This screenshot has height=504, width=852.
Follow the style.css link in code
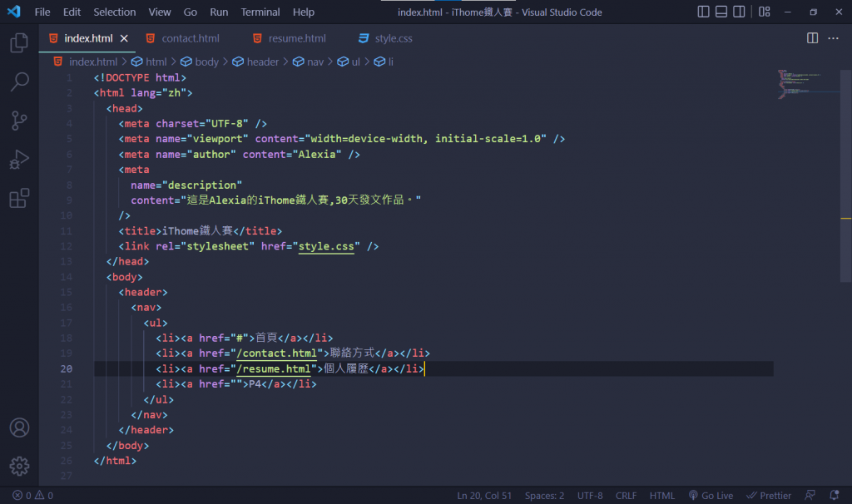coord(326,246)
